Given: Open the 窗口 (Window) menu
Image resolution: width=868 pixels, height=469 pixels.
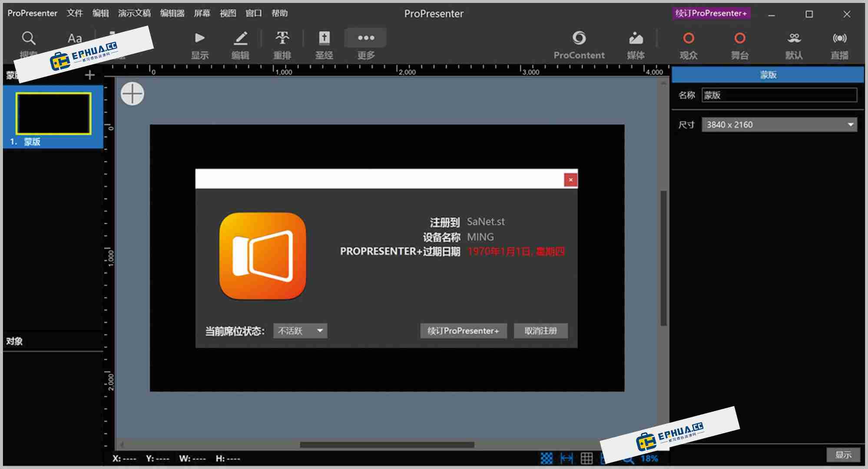Looking at the screenshot, I should coord(254,13).
